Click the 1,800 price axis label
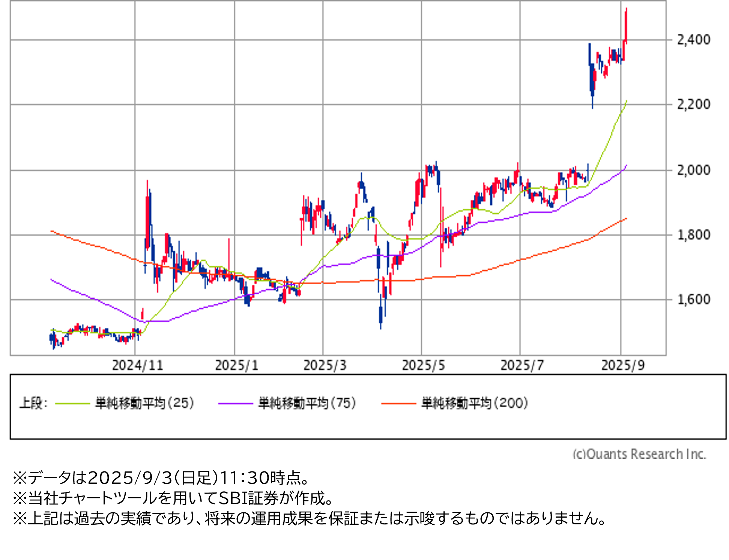 (693, 235)
